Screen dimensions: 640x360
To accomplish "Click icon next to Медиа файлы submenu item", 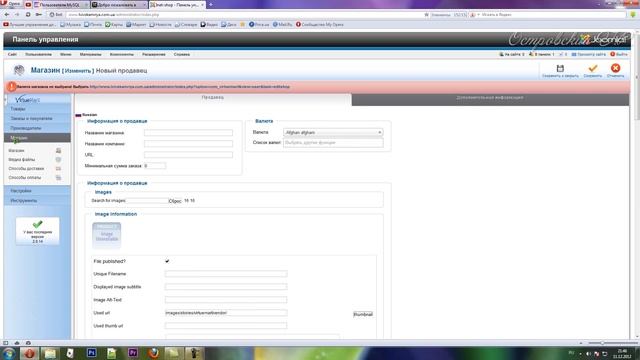I will 58,160.
